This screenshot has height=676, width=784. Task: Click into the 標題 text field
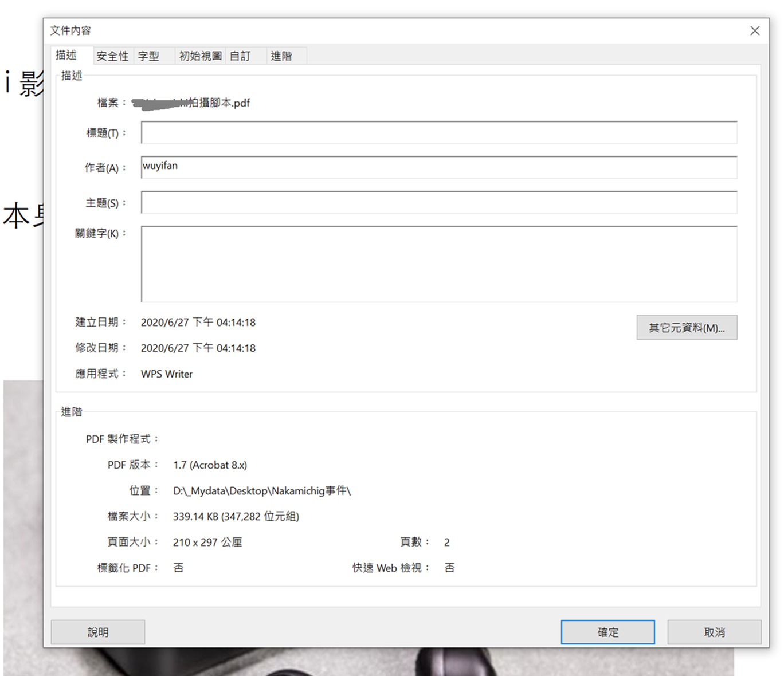[438, 133]
